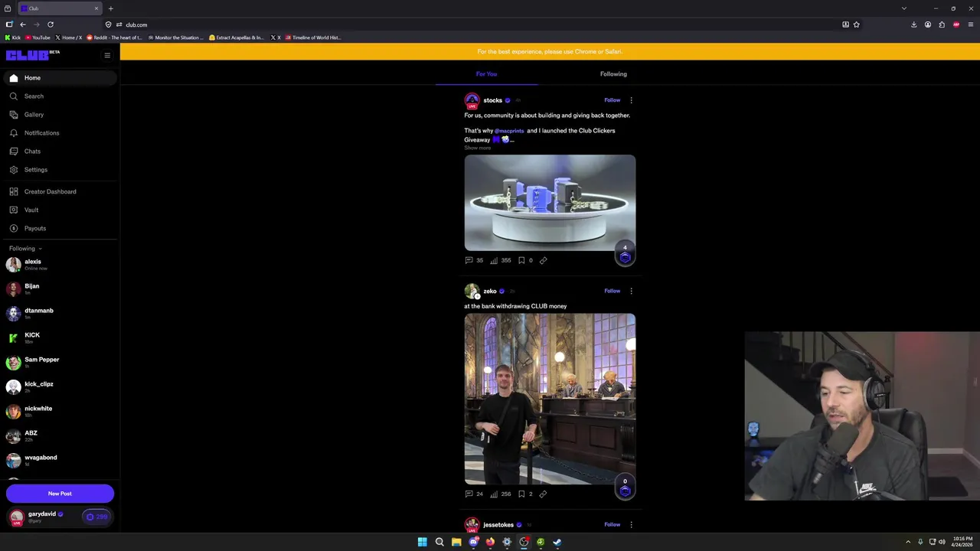Screen dimensions: 980x551
Task: Open the zeko bank image
Action: pyautogui.click(x=550, y=399)
